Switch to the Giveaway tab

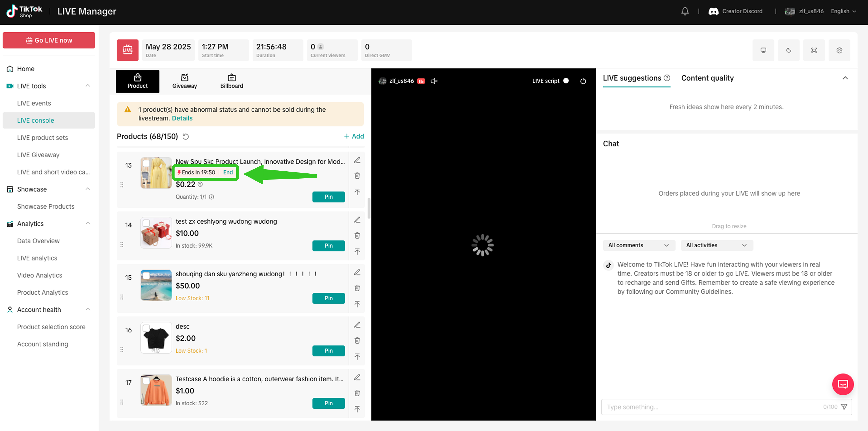[x=184, y=81]
